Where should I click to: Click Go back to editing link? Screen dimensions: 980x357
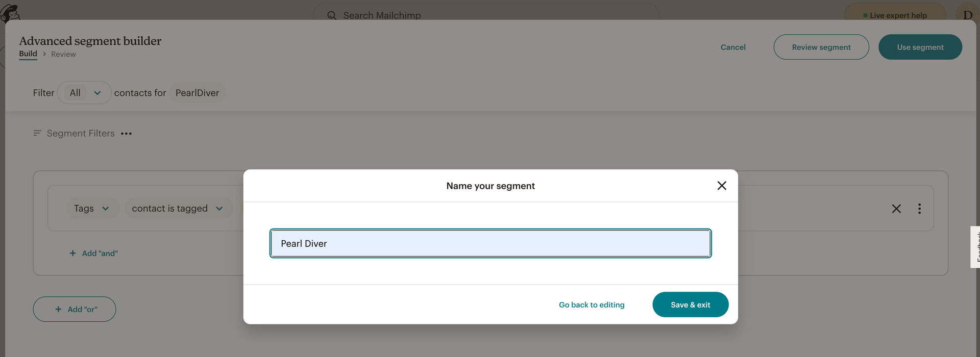click(x=592, y=304)
